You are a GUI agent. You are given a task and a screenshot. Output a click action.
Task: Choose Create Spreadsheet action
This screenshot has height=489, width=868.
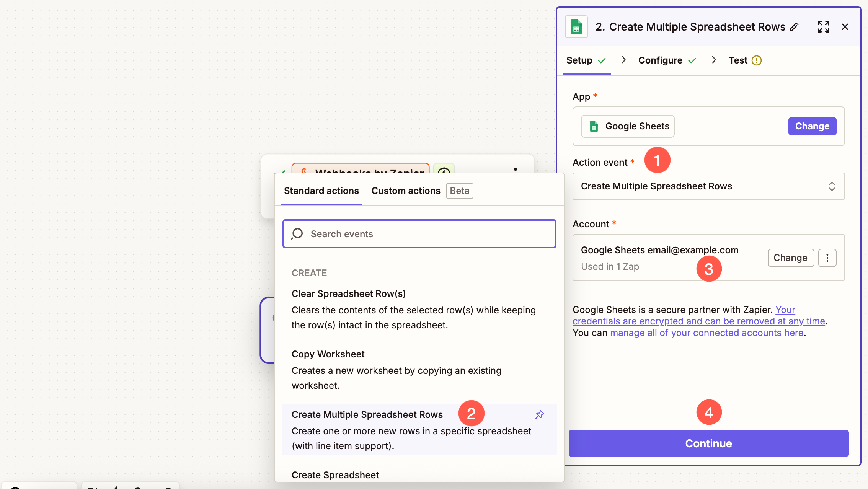(x=335, y=475)
